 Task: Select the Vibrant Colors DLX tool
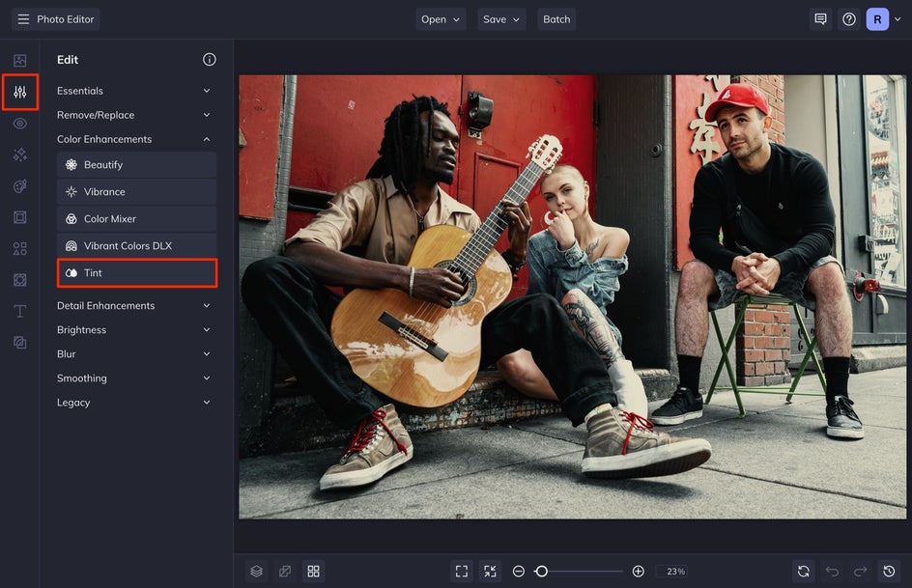pyautogui.click(x=136, y=246)
